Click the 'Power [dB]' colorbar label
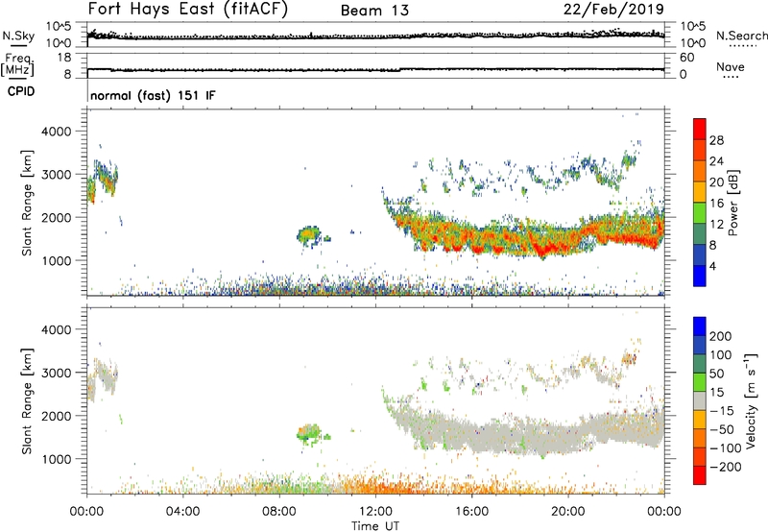The width and height of the screenshot is (768, 532). tap(733, 203)
